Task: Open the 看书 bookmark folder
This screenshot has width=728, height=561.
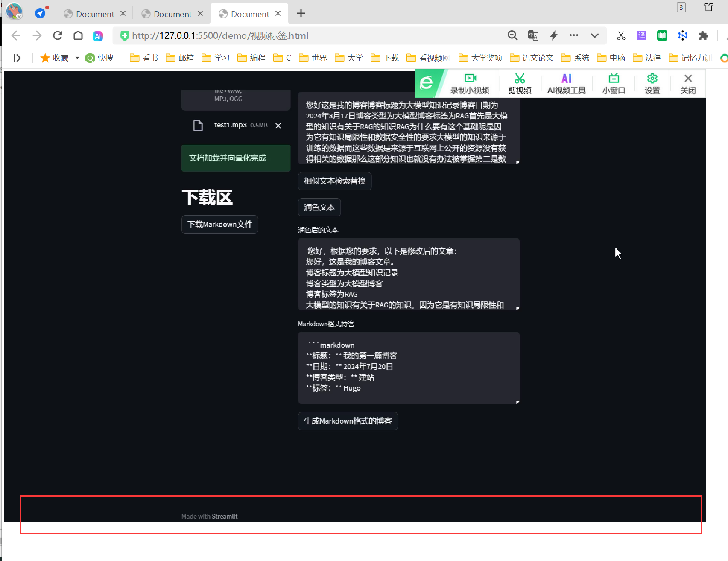Action: click(x=144, y=58)
